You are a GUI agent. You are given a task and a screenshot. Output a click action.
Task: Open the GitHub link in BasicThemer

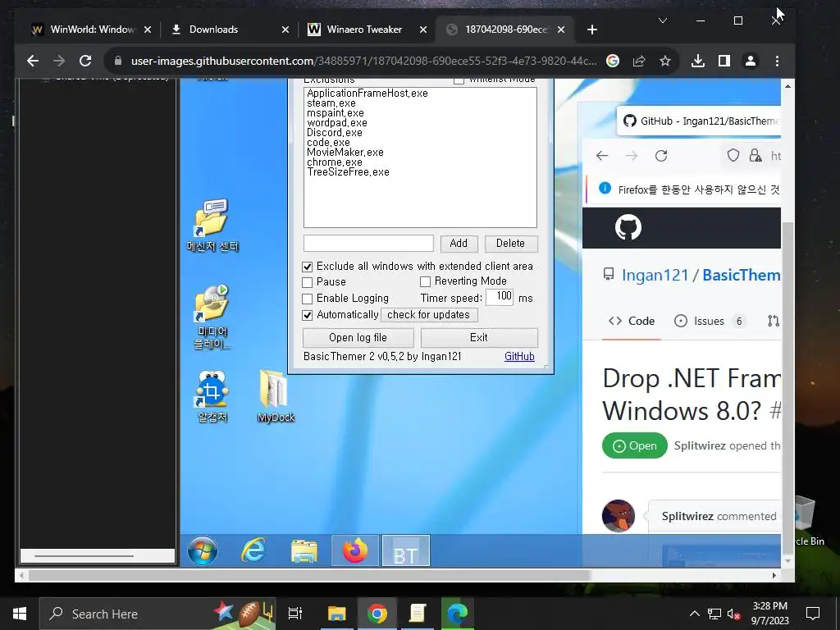tap(519, 356)
